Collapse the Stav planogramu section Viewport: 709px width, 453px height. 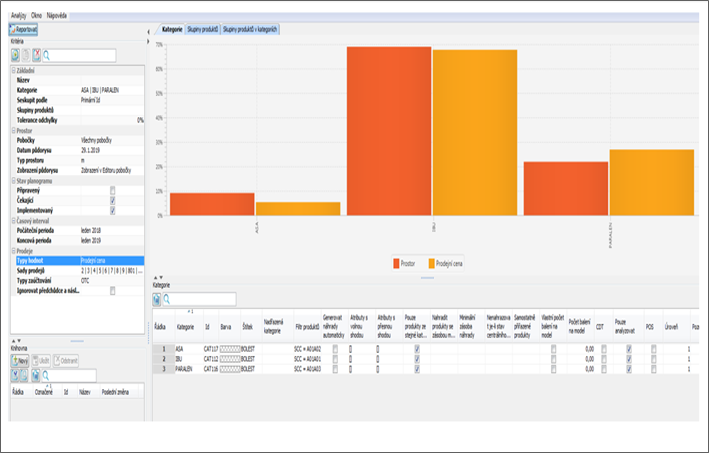[14, 180]
